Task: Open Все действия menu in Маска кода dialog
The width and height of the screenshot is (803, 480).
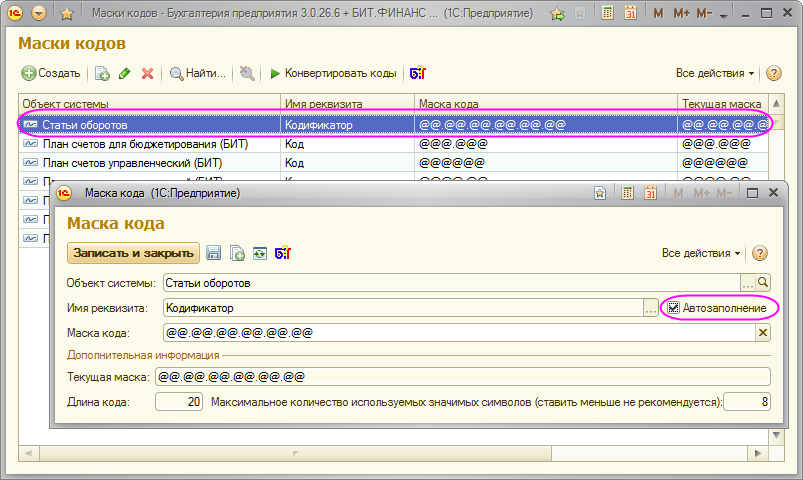Action: click(701, 253)
